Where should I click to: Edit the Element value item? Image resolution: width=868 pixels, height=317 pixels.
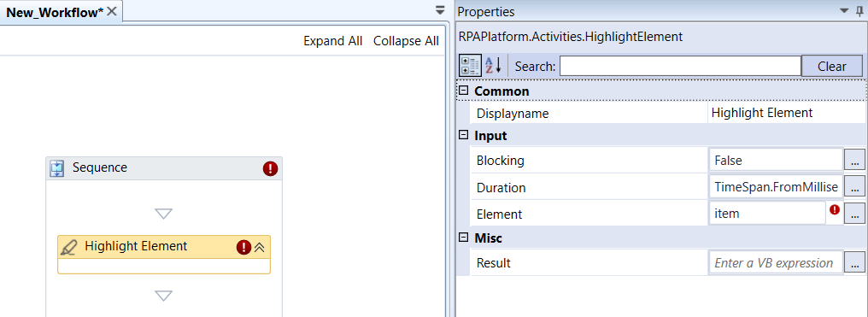[x=767, y=213]
